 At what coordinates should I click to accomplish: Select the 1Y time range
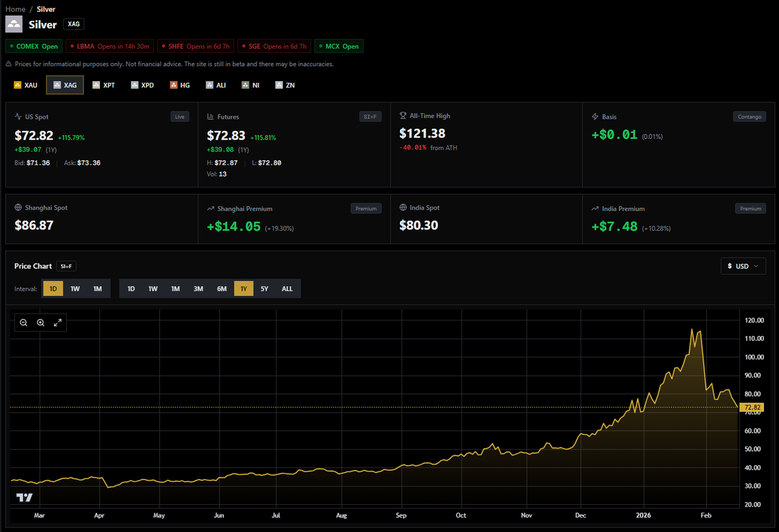coord(243,289)
